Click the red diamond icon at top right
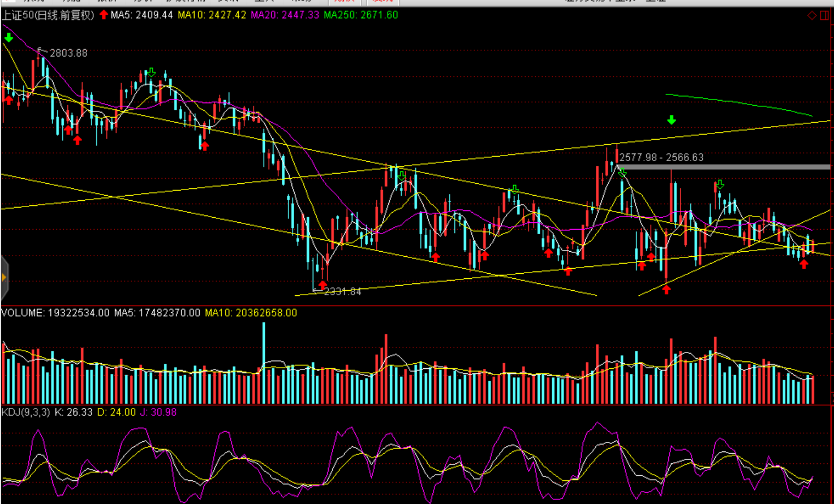Screen dimensions: 834x504 coord(811,15)
